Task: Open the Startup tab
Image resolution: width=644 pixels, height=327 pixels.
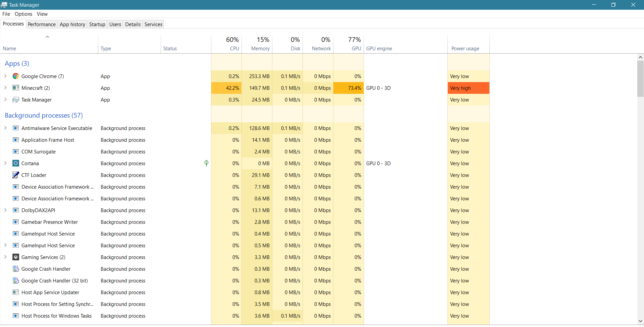Action: click(97, 24)
